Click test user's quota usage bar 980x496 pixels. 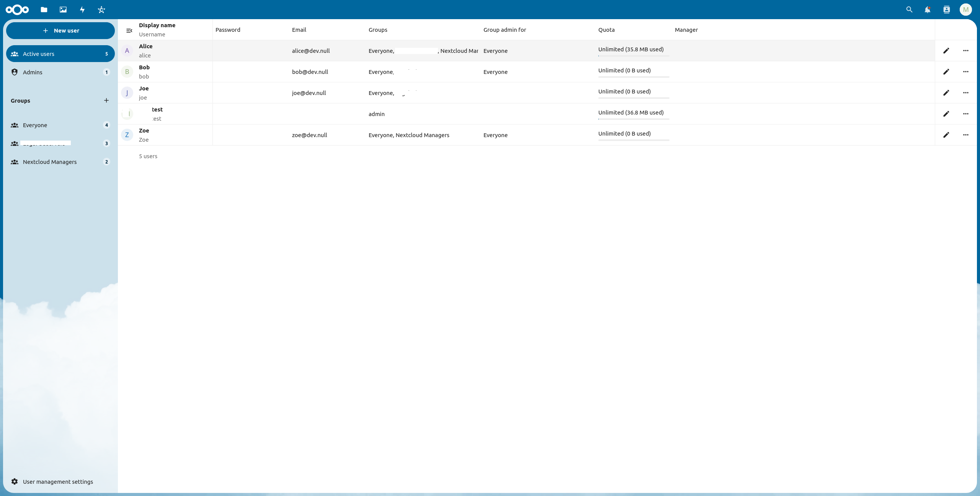634,119
